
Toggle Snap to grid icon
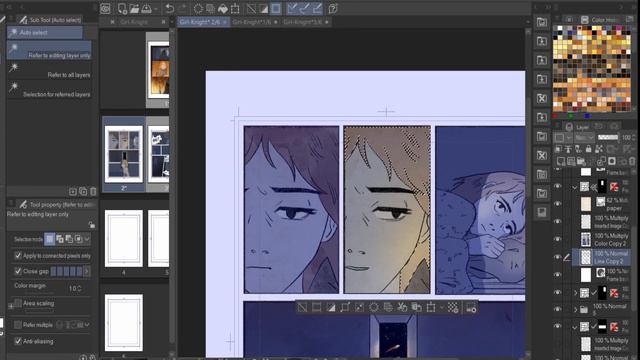pyautogui.click(x=317, y=8)
